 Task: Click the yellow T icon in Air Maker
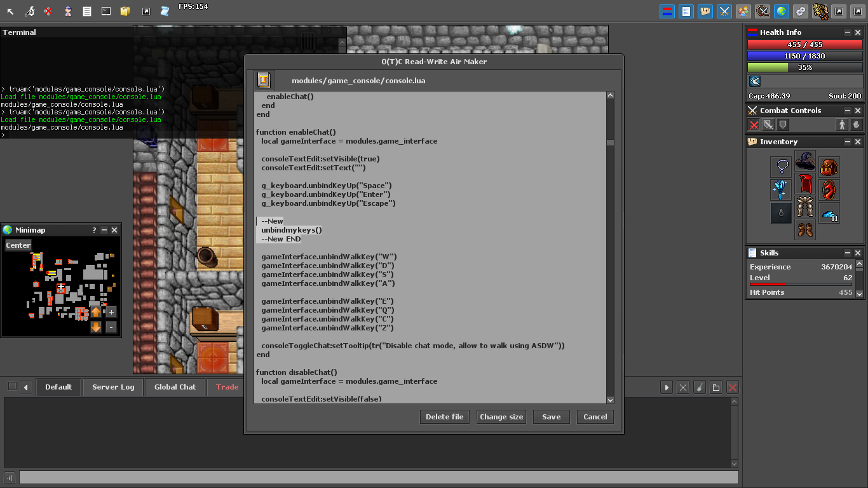coord(264,80)
